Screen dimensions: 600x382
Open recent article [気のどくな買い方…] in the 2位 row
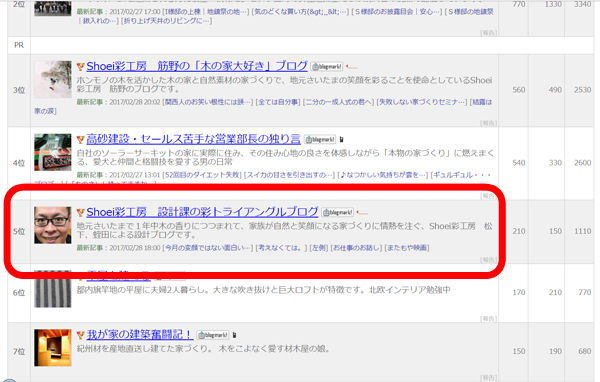click(300, 11)
